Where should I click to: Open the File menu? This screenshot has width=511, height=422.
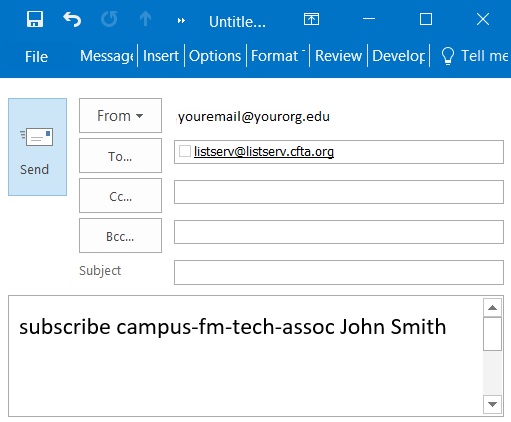pyautogui.click(x=36, y=56)
